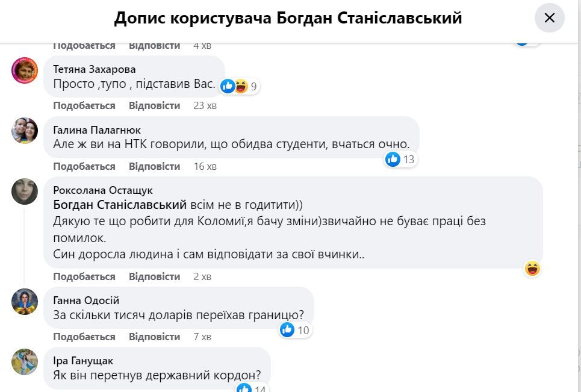
Task: Open Роксолана Остащук's profile avatar
Action: (x=24, y=191)
